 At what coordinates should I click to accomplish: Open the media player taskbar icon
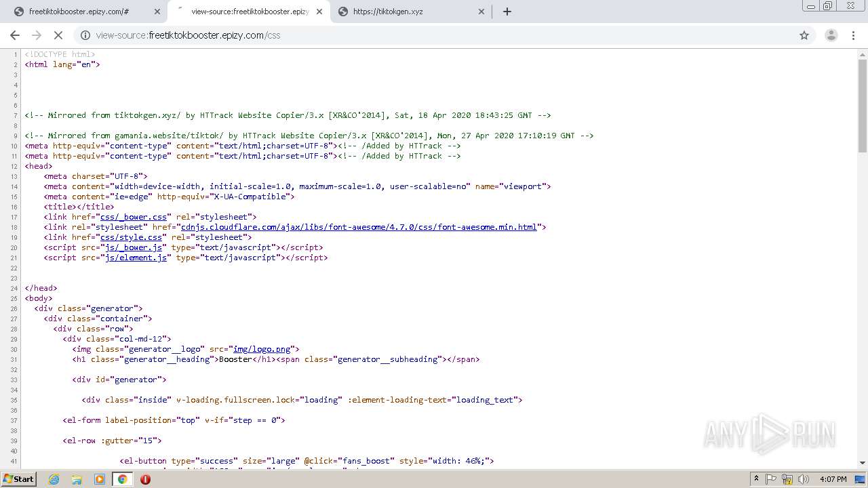pyautogui.click(x=100, y=479)
